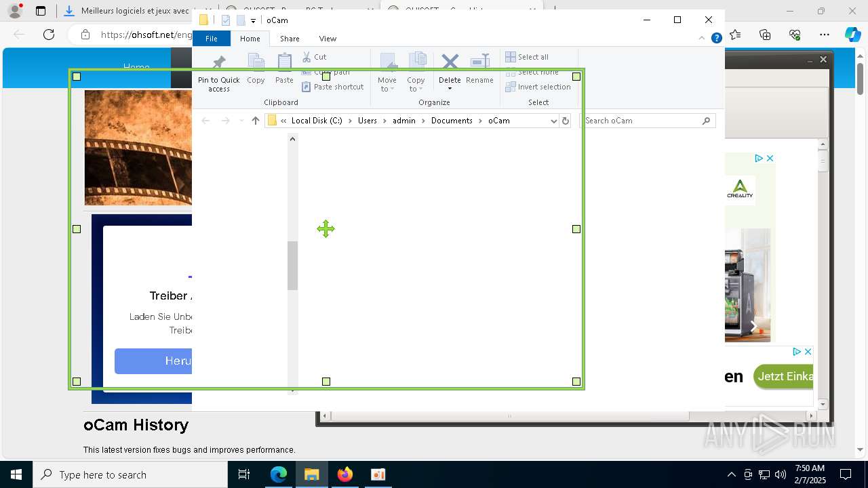Open Copilot in Edge
The width and height of the screenshot is (868, 488).
(852, 35)
